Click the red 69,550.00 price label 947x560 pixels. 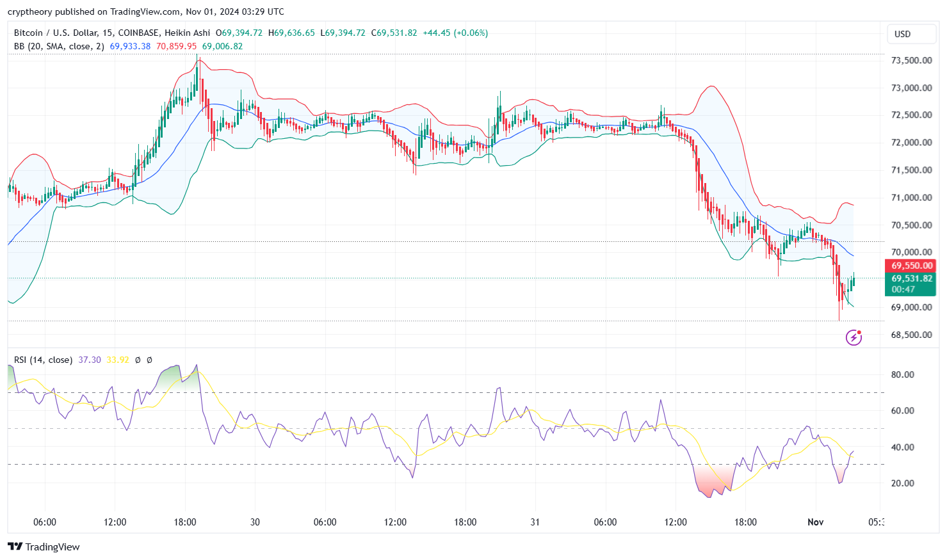(x=911, y=266)
